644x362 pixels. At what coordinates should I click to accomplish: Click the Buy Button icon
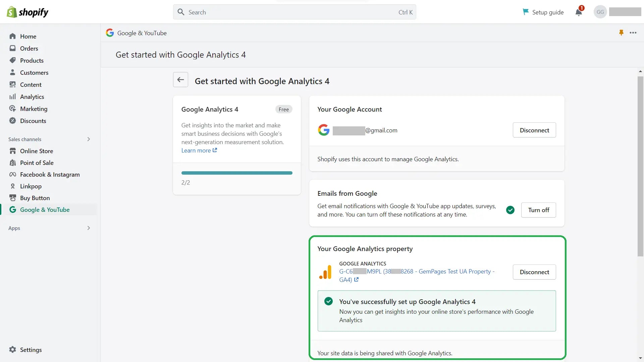pos(13,198)
